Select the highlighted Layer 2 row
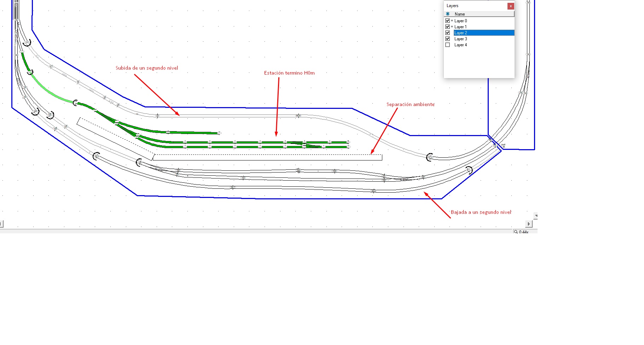Image resolution: width=644 pixels, height=345 pixels. pos(484,33)
